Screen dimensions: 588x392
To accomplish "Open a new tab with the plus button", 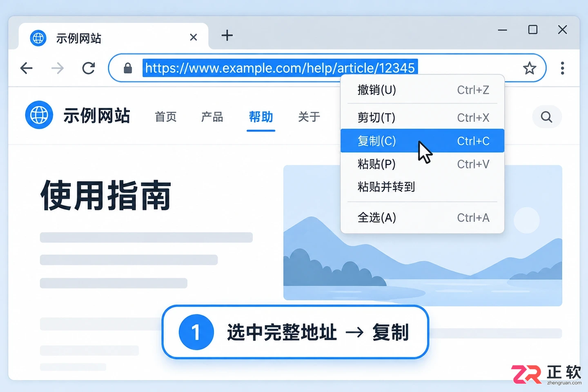I will point(227,36).
